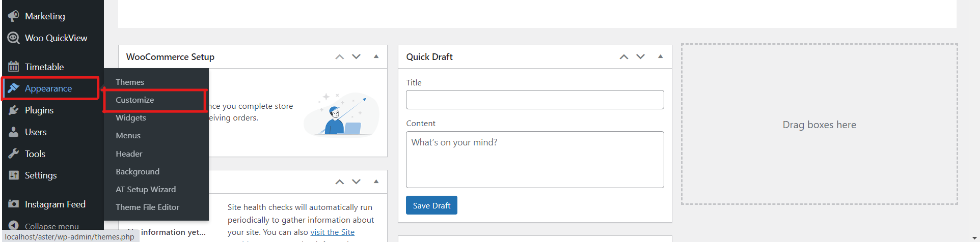The image size is (980, 242).
Task: Collapse the WooCommerce Setup panel toggle
Action: tap(376, 56)
